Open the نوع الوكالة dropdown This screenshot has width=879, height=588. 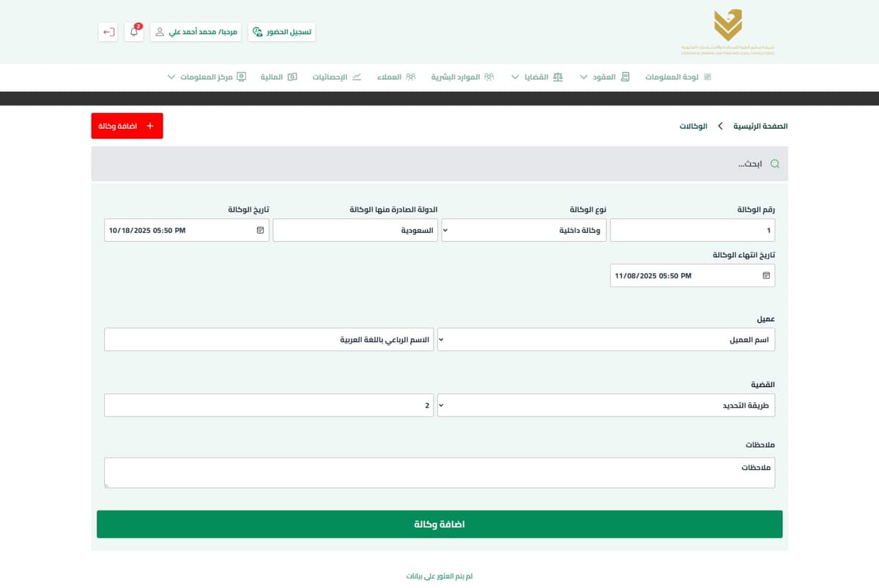(523, 230)
